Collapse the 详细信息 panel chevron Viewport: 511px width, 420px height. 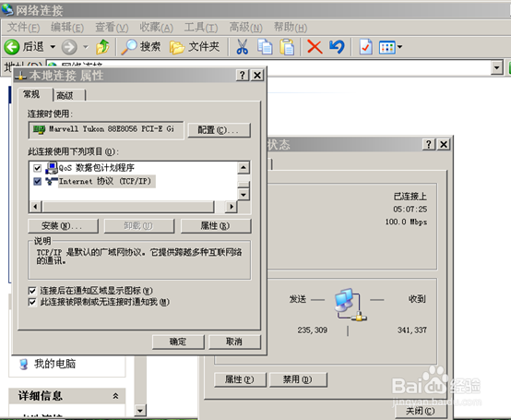[115, 396]
